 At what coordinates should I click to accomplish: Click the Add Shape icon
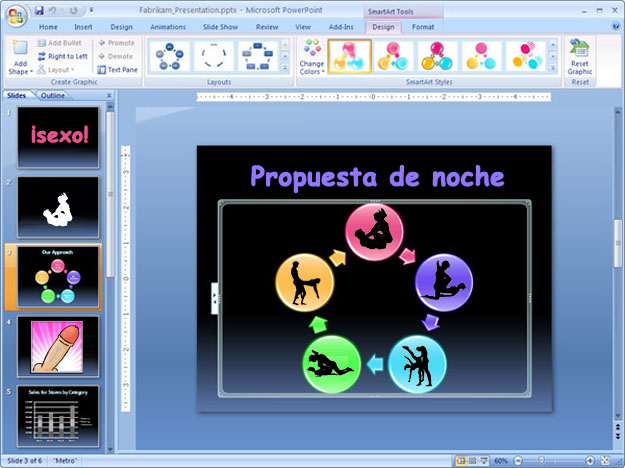tap(20, 48)
